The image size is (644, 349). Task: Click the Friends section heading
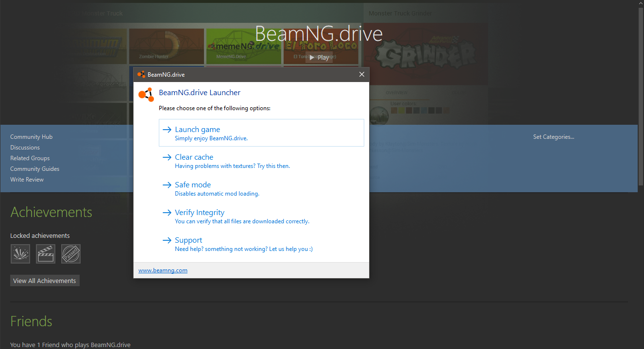click(x=31, y=321)
